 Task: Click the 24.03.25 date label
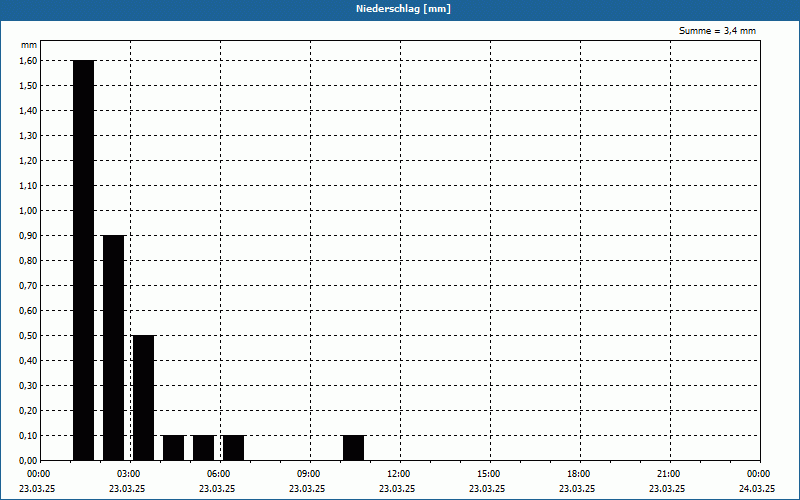pyautogui.click(x=757, y=489)
